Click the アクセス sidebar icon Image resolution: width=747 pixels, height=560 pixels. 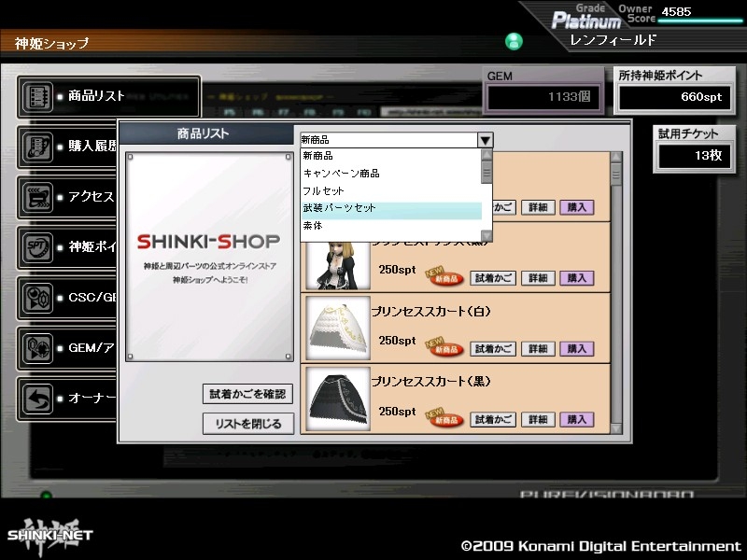coord(37,197)
